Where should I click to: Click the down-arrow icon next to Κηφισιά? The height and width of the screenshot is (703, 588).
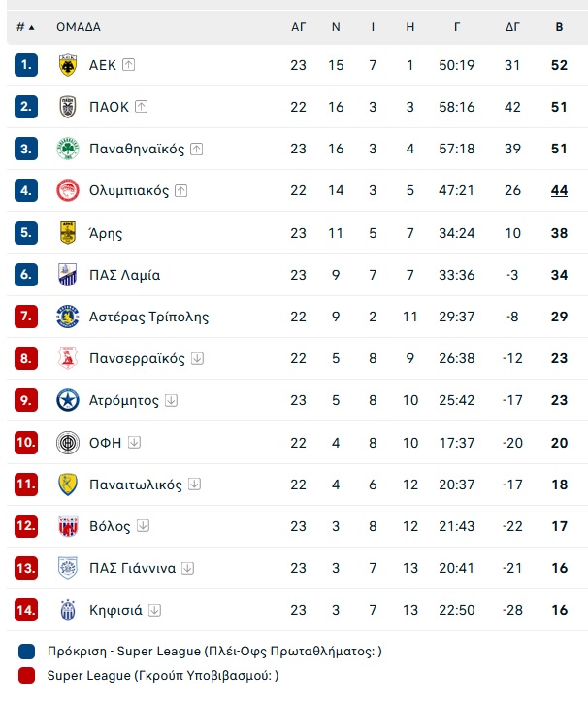154,610
